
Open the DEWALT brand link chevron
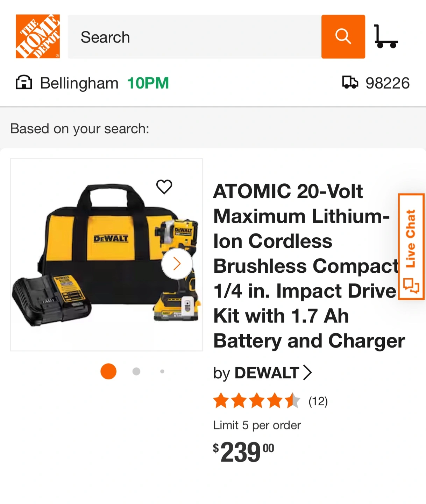(307, 373)
